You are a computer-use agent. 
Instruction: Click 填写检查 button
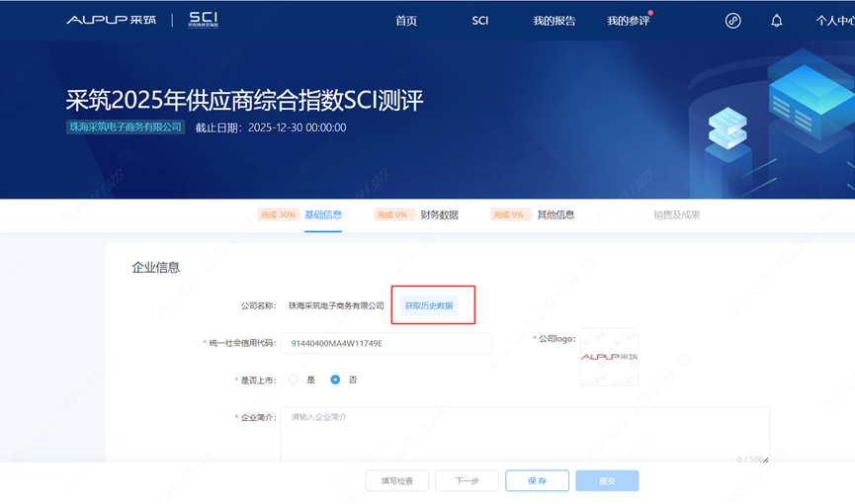[x=397, y=481]
